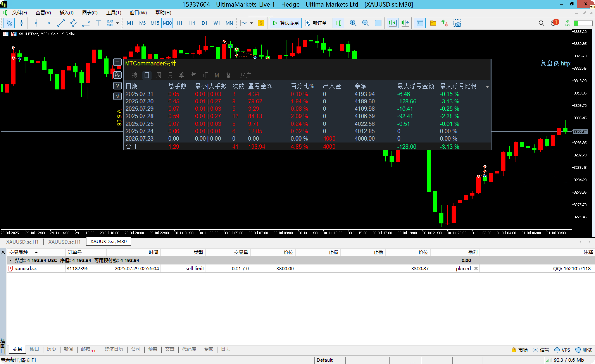Open the 图表(C) menu

coord(90,13)
